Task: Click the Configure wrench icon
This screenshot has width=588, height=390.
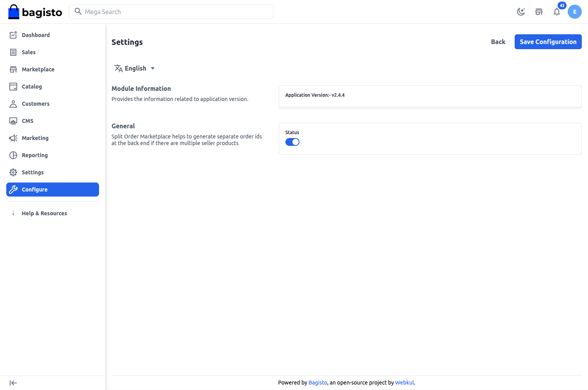Action: pos(13,190)
